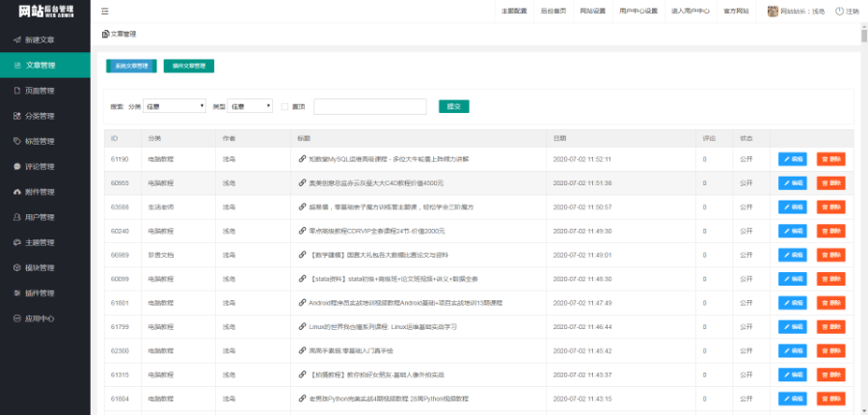Viewport: 868px width, 415px height.
Task: Click the site admin avatar image
Action: [x=773, y=12]
